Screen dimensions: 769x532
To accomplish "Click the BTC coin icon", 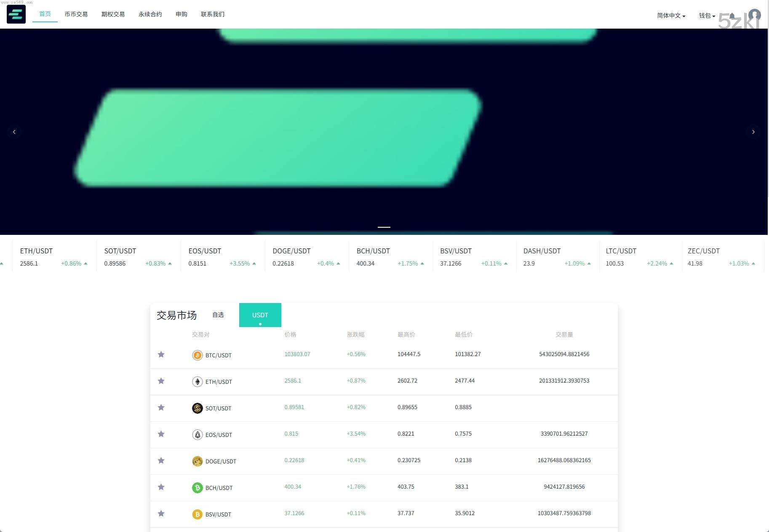I will 197,355.
